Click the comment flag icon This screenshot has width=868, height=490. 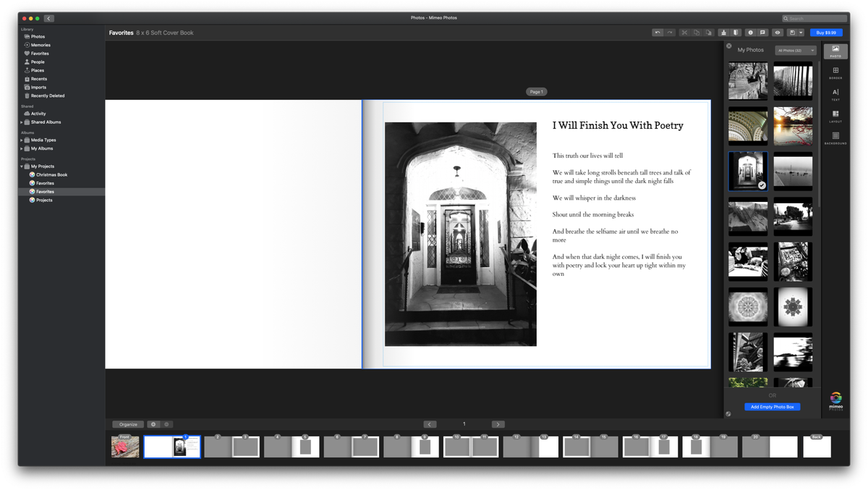click(763, 33)
